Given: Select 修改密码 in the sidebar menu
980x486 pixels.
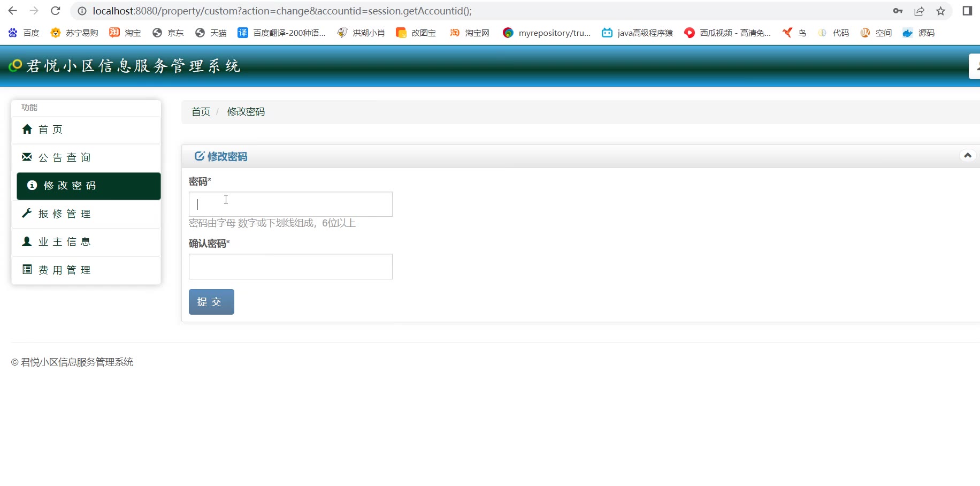Looking at the screenshot, I should pyautogui.click(x=89, y=186).
